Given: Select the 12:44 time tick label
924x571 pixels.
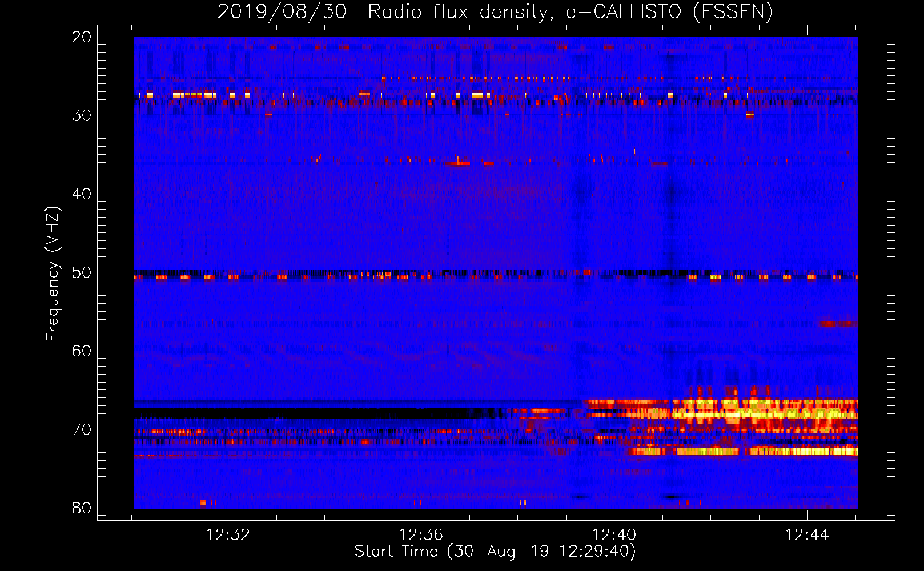Looking at the screenshot, I should pyautogui.click(x=807, y=535).
